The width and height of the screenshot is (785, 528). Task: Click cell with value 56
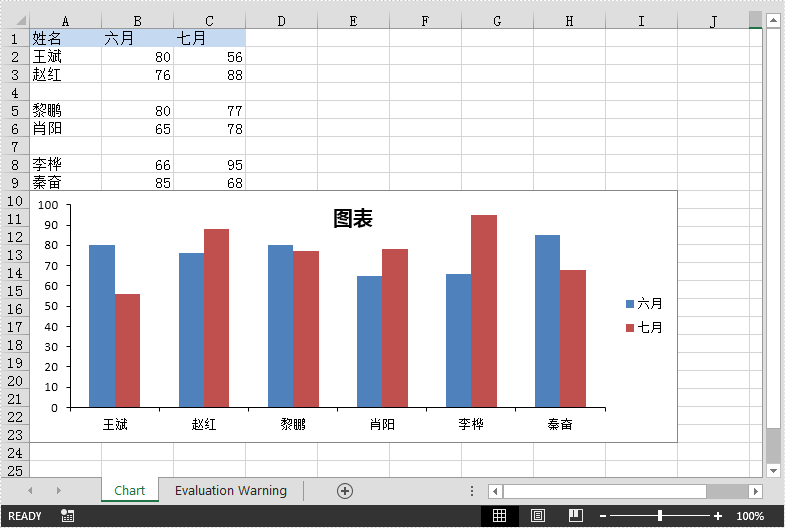pos(210,57)
